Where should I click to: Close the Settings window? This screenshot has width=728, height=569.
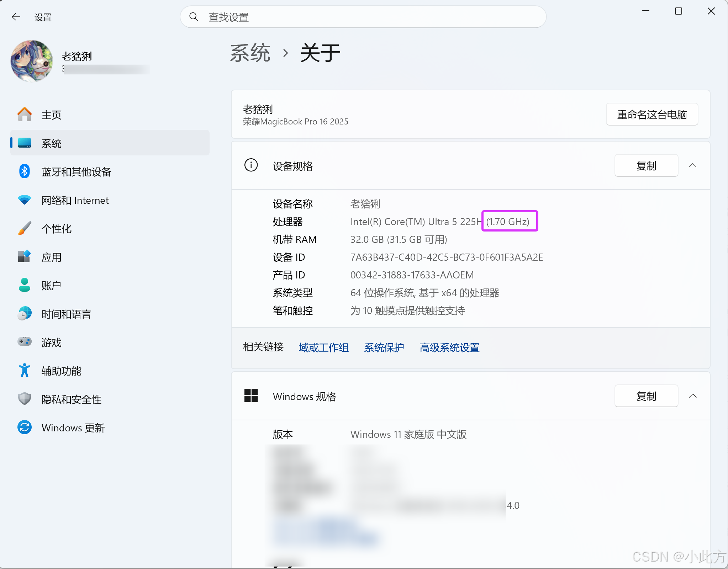coord(711,11)
